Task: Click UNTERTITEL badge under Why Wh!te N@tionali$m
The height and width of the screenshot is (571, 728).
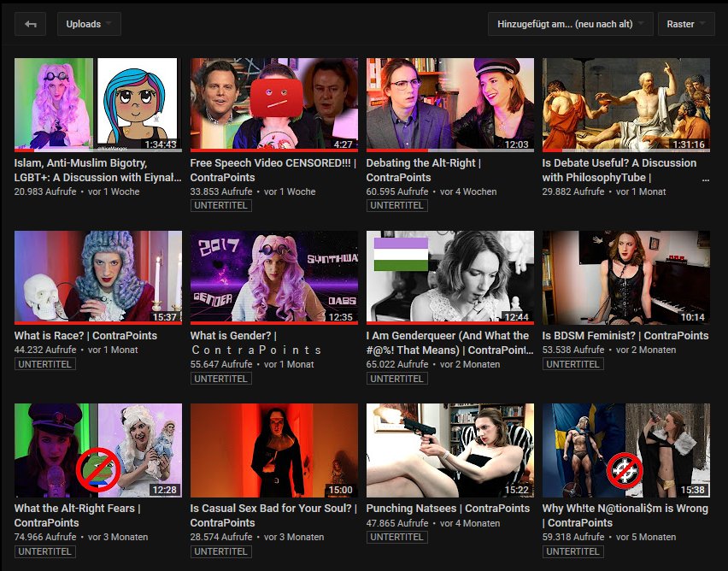Action: click(x=573, y=551)
